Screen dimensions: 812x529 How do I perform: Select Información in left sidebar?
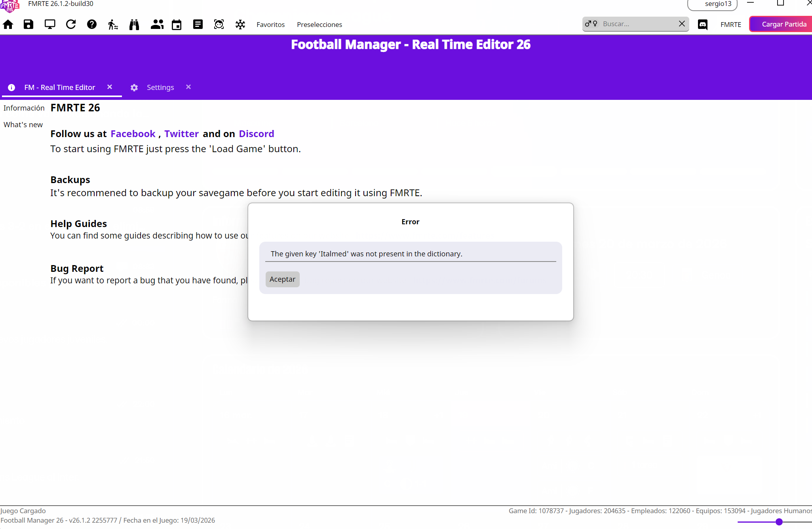[x=24, y=108]
